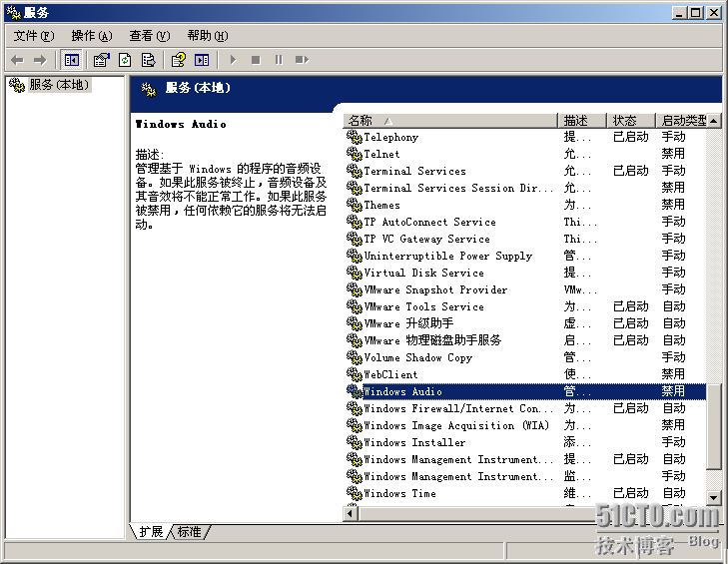The height and width of the screenshot is (564, 728).
Task: Click the Windows Time gear icon
Action: (x=355, y=493)
